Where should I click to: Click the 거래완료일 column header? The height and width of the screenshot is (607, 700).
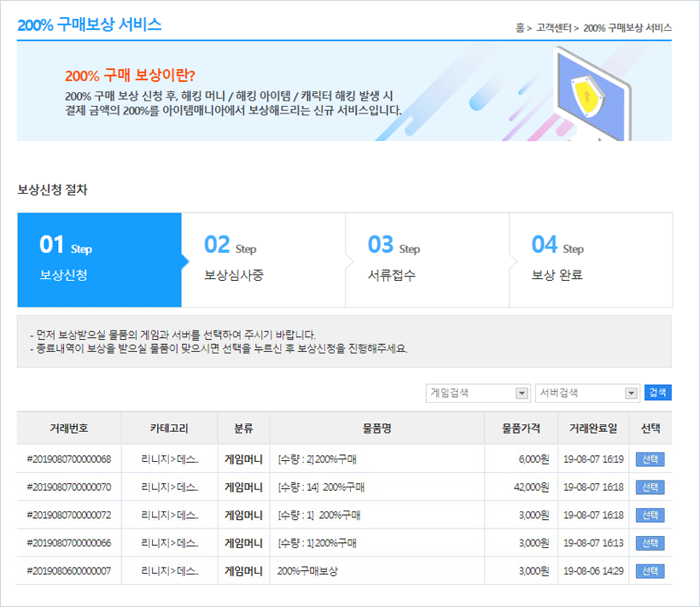tap(593, 429)
